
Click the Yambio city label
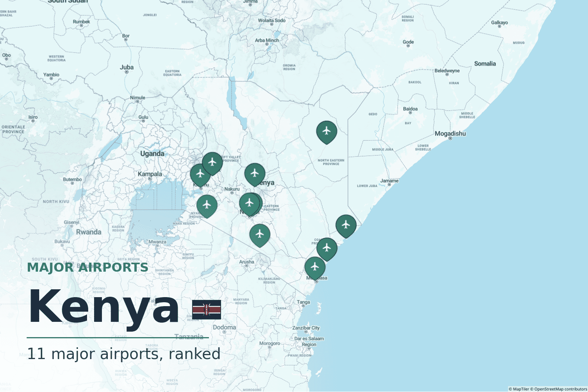coord(51,75)
